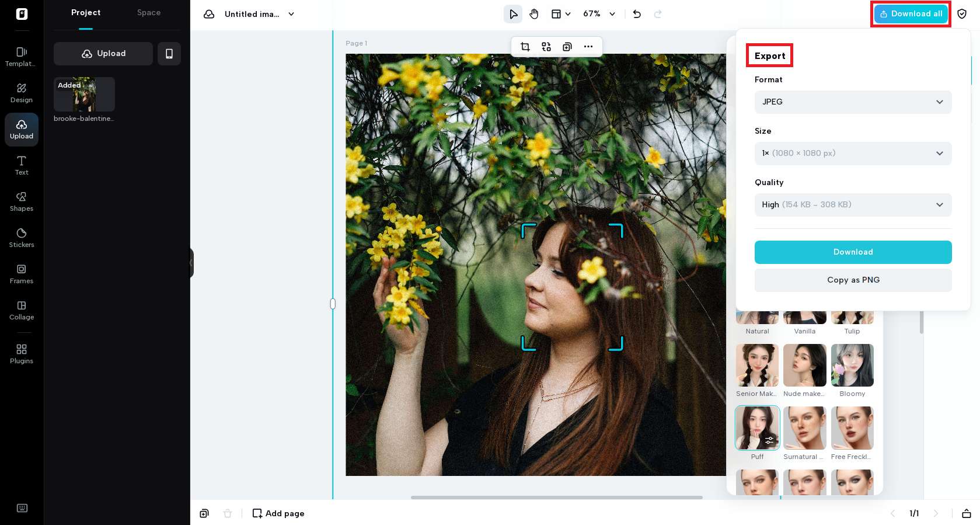Open the layers icon at bottom right
This screenshot has height=525, width=980.
tap(967, 513)
